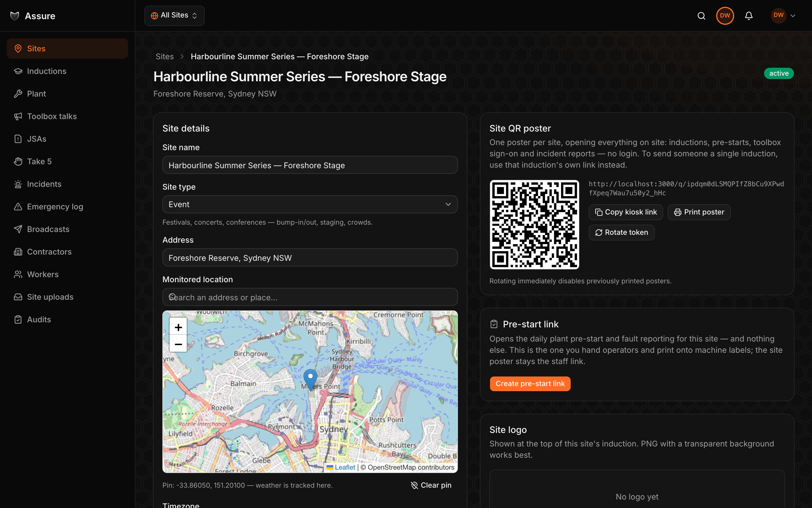This screenshot has height=508, width=812.
Task: Open the Sites sidebar item
Action: coord(67,48)
